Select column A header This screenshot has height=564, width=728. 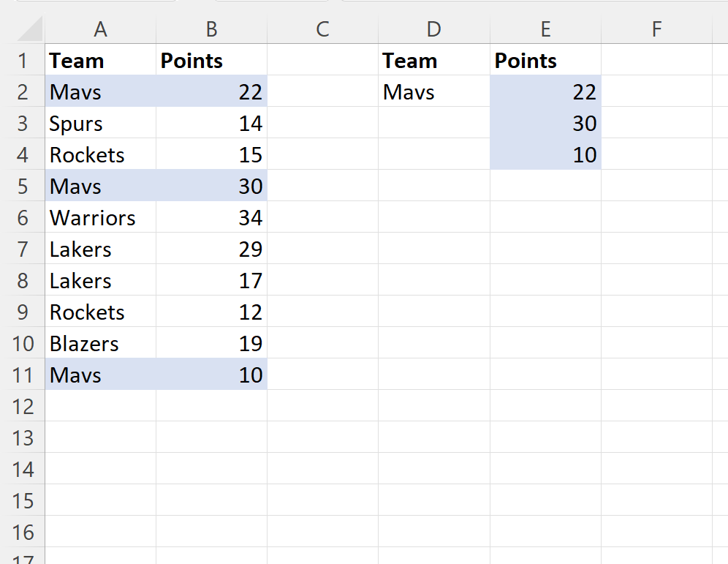(100, 29)
